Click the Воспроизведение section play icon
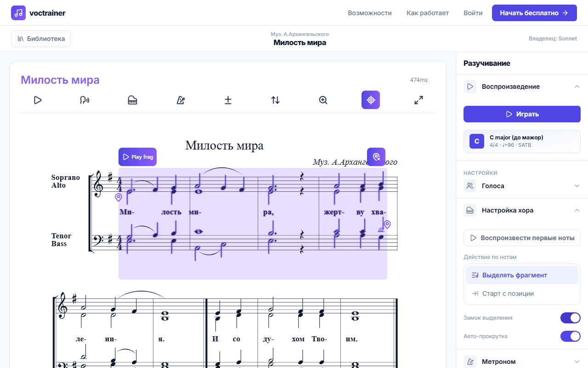This screenshot has width=588, height=368. [470, 86]
